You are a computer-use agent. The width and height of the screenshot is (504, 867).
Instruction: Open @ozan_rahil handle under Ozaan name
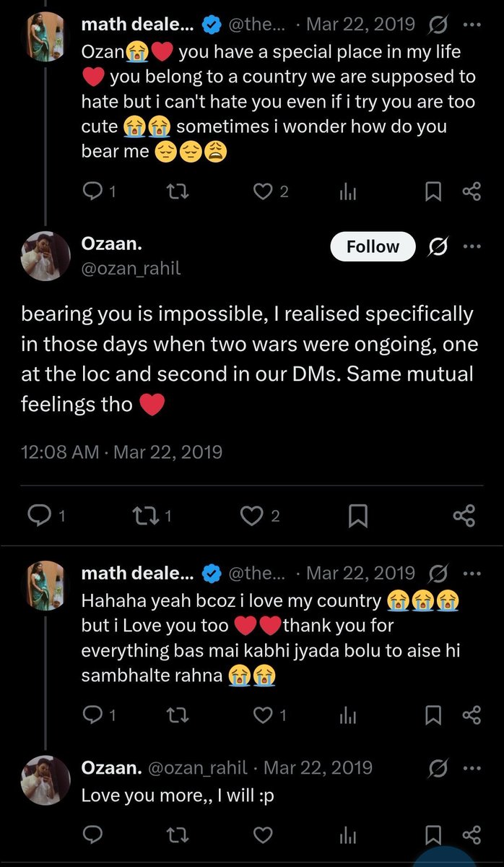(131, 269)
